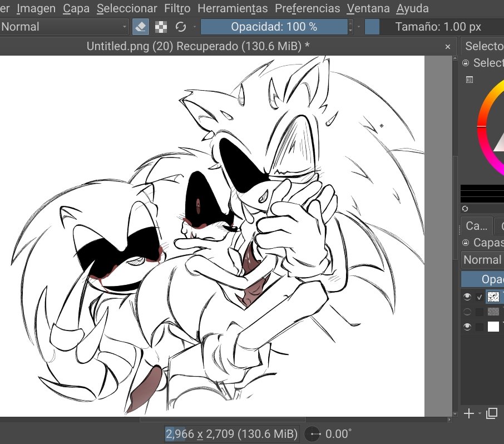Select the white bottom layer thumbnail

pos(493,327)
